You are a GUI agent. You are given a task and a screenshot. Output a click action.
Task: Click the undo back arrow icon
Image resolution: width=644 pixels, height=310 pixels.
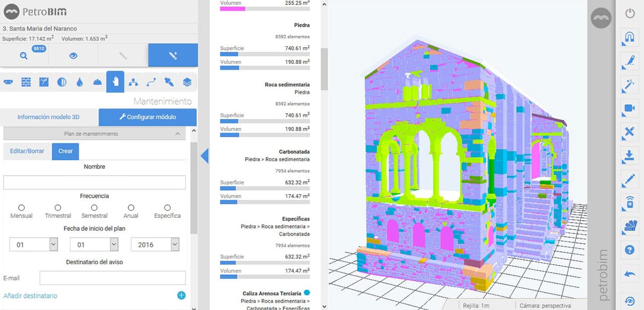click(x=630, y=274)
